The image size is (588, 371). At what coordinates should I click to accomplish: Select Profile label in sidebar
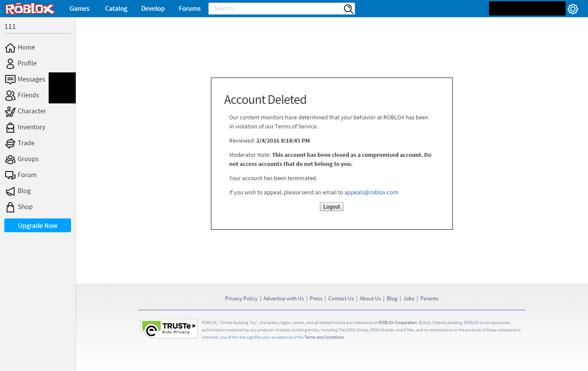27,63
